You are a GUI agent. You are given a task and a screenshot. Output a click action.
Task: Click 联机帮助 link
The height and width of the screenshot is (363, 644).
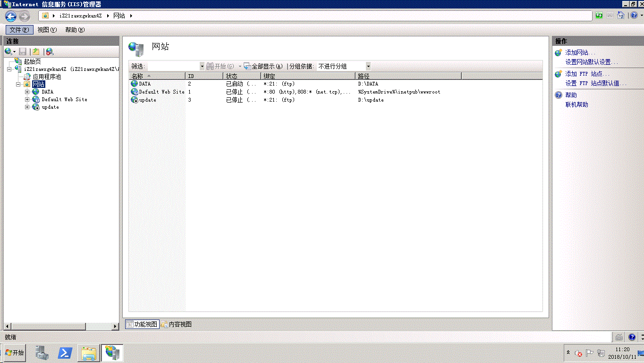click(576, 104)
